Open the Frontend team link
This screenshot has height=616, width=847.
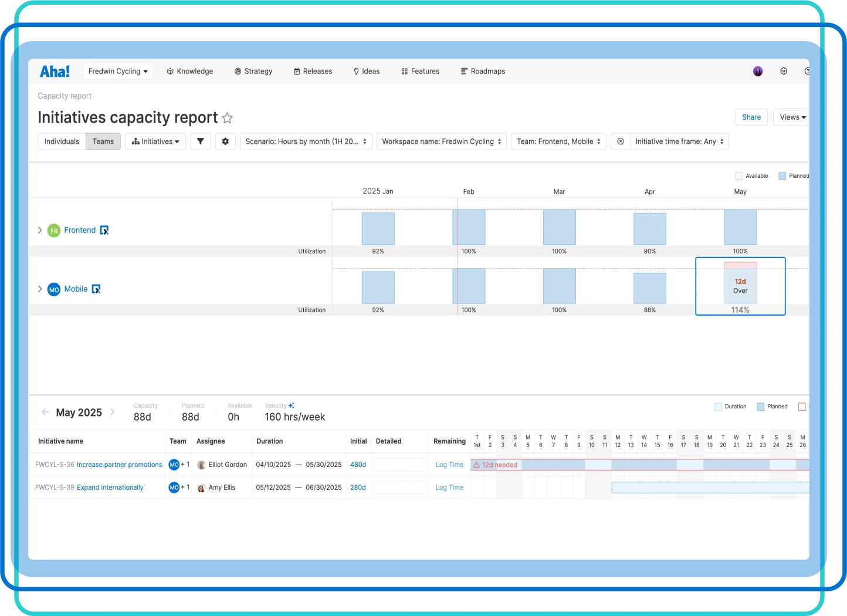(80, 230)
